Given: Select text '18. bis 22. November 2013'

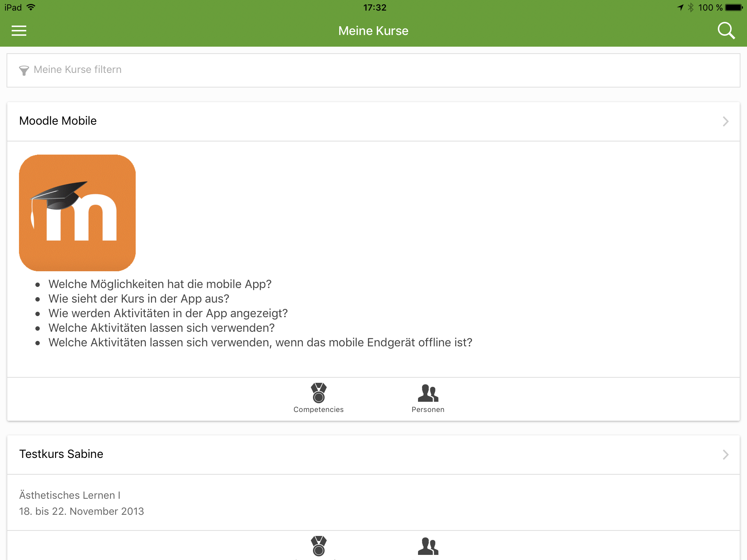Looking at the screenshot, I should 82,511.
